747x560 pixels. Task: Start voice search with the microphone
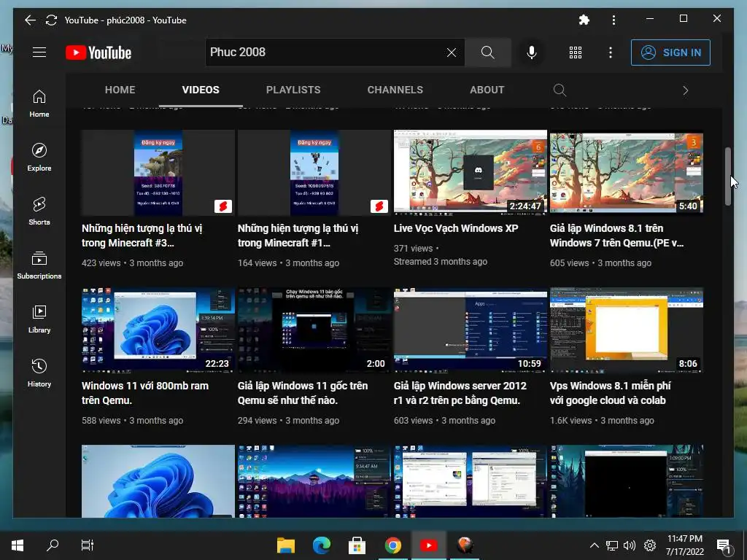(532, 52)
